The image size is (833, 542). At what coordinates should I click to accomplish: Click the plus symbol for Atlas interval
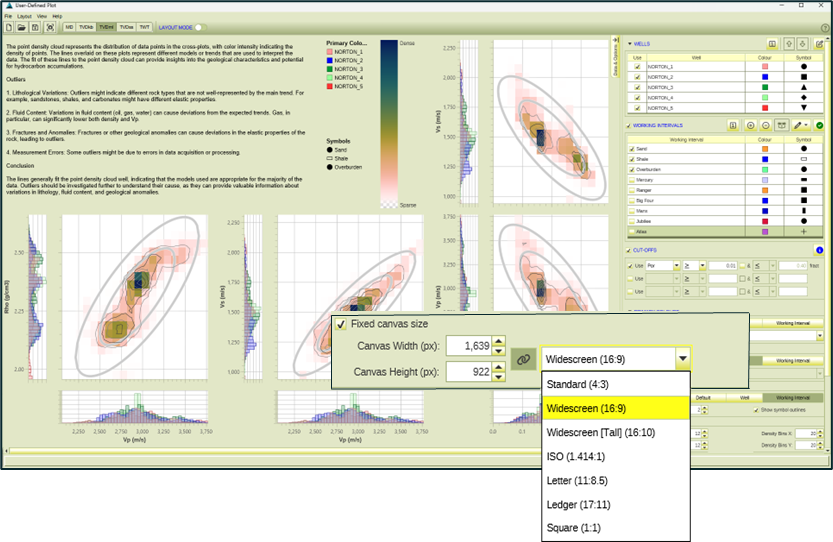pyautogui.click(x=803, y=232)
